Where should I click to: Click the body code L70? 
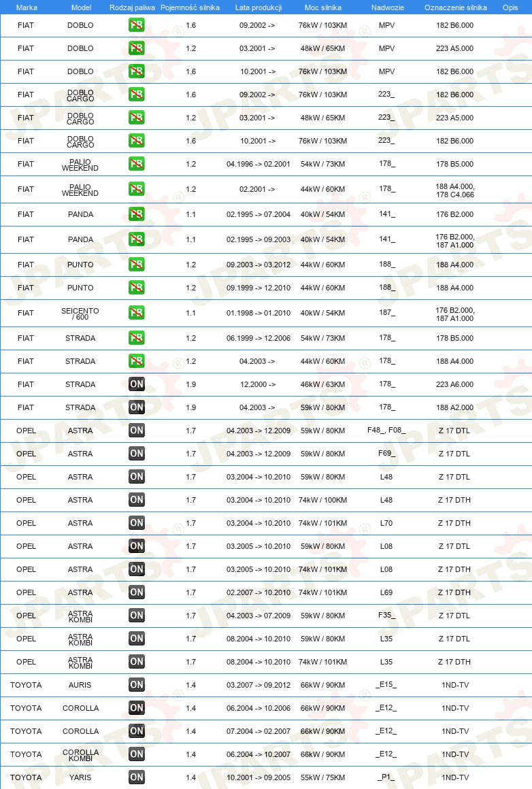[386, 523]
